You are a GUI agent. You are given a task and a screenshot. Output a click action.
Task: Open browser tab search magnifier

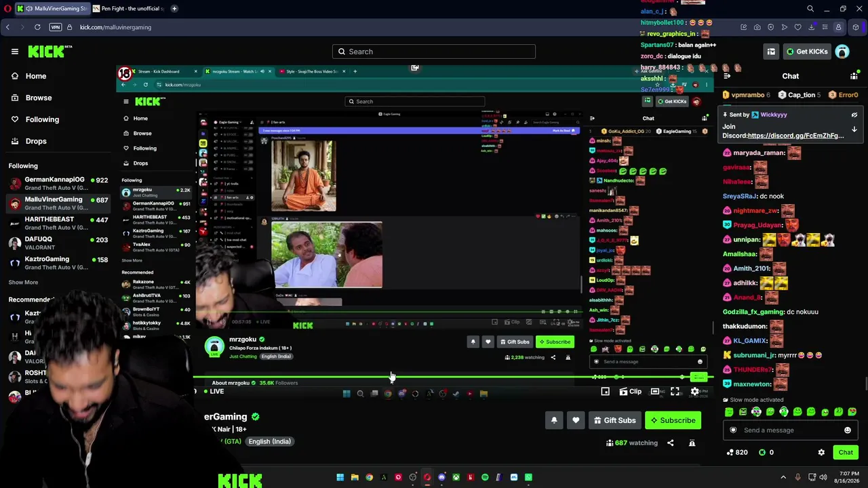pyautogui.click(x=810, y=9)
